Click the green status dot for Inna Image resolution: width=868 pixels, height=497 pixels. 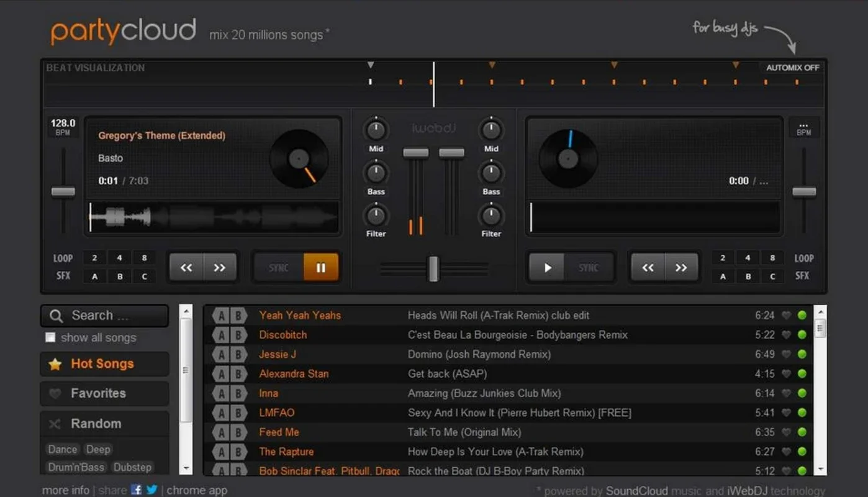pyautogui.click(x=802, y=393)
